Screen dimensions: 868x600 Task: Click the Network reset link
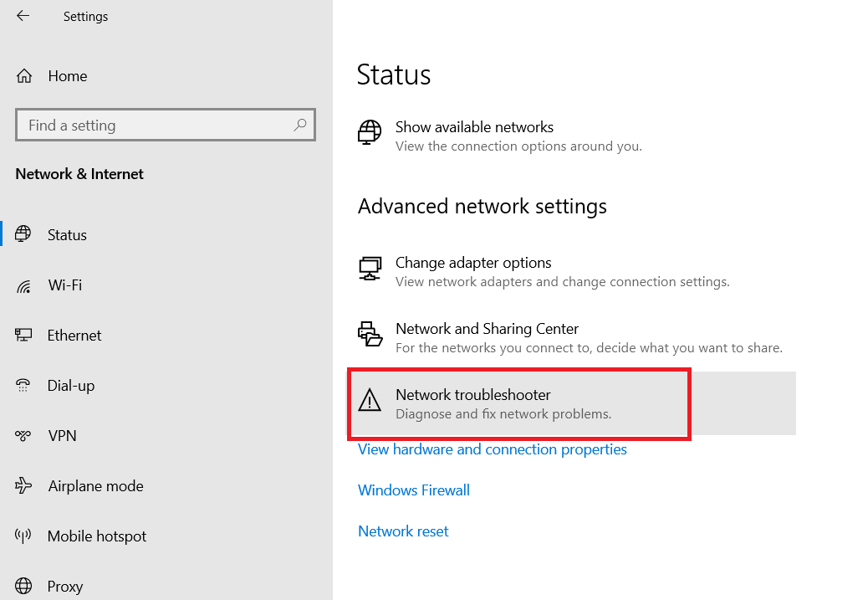(403, 531)
